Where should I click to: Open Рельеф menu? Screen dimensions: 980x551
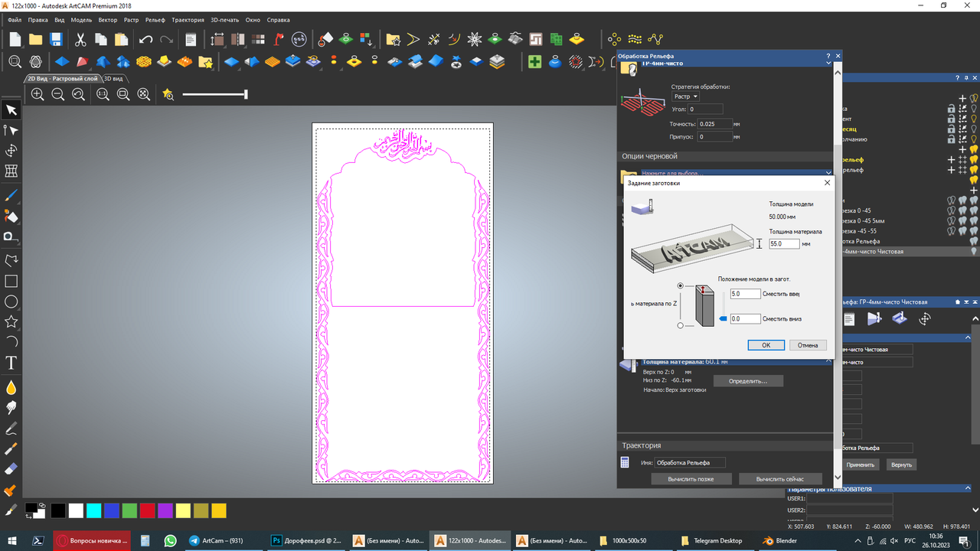(x=154, y=20)
